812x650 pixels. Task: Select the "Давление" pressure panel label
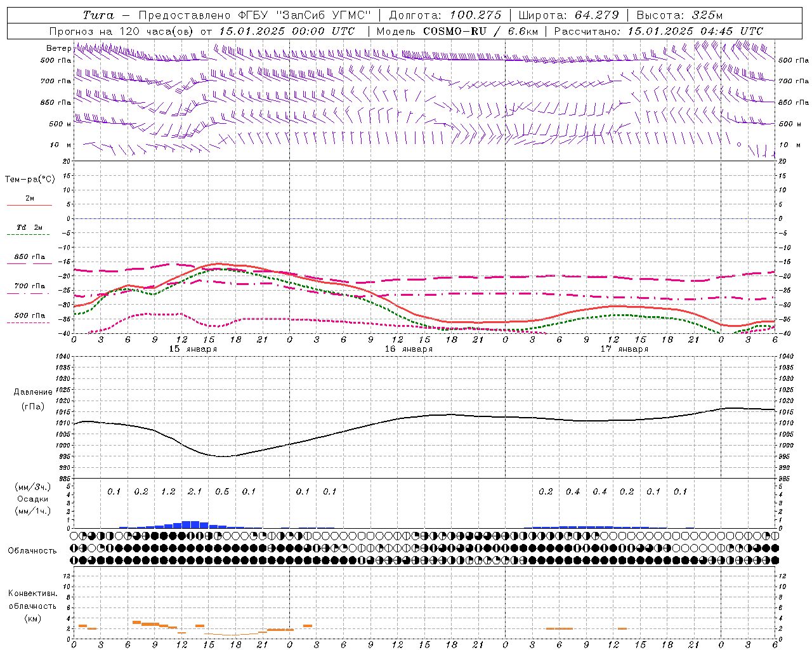coord(33,392)
